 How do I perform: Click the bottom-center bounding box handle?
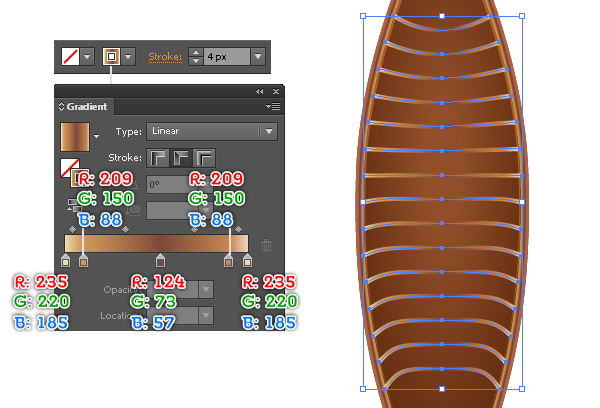pos(442,389)
